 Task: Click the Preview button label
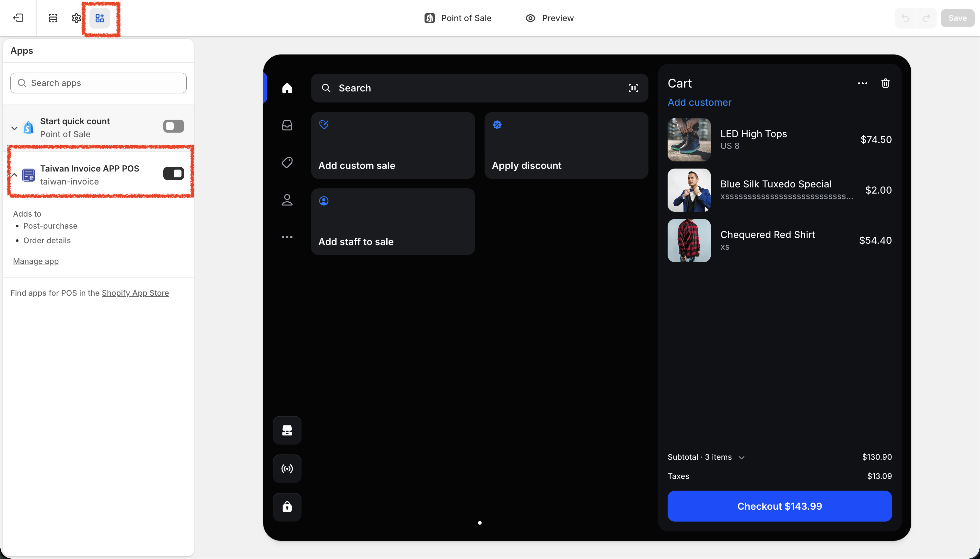click(x=557, y=18)
